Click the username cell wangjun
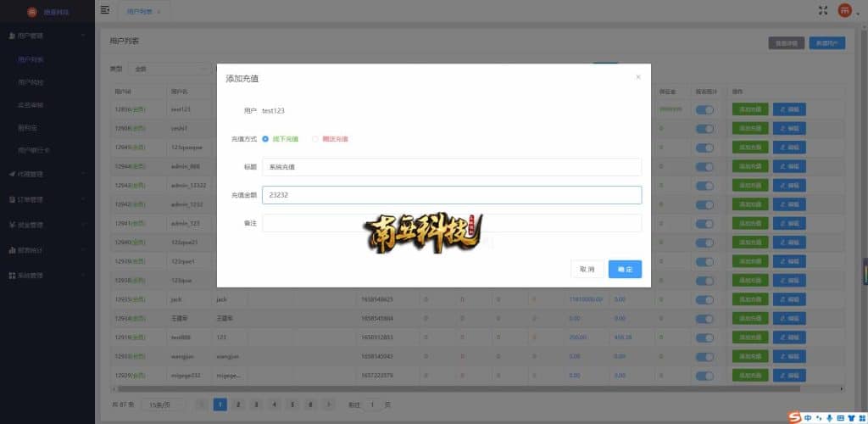The image size is (868, 424). [183, 356]
